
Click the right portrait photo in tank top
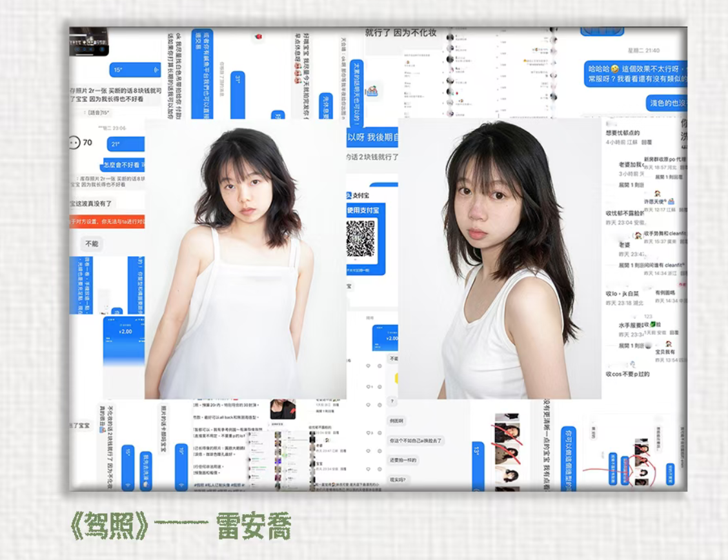coord(500,259)
